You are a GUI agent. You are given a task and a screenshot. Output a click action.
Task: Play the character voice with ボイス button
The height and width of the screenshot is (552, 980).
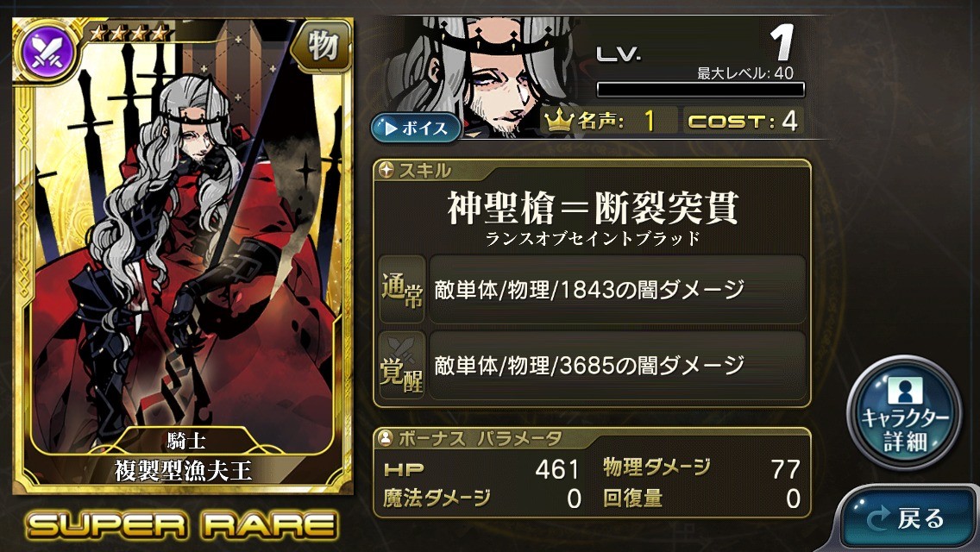click(416, 129)
